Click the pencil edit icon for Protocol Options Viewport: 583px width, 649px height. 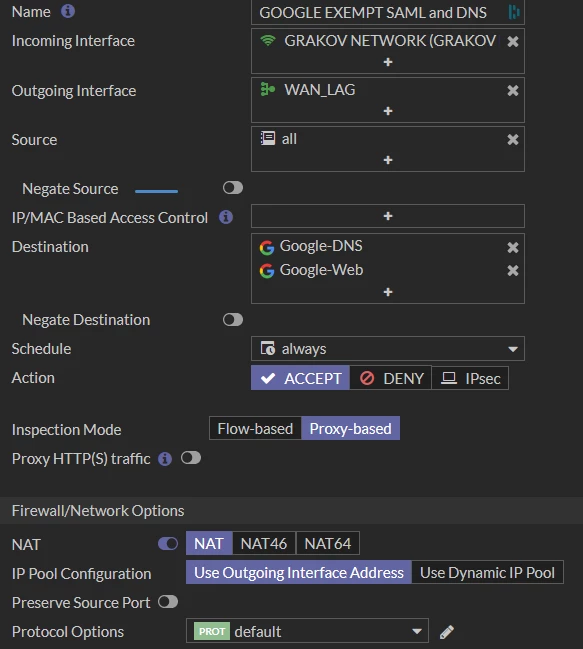point(447,632)
